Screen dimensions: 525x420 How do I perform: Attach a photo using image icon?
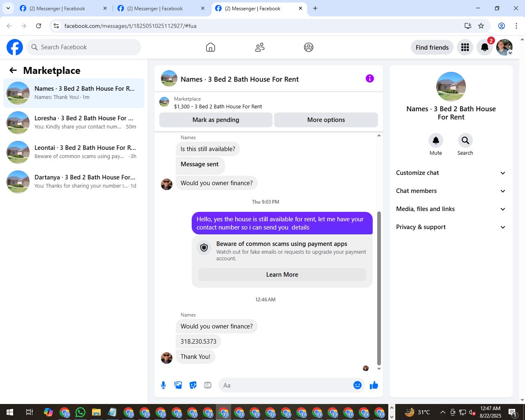coord(178,385)
